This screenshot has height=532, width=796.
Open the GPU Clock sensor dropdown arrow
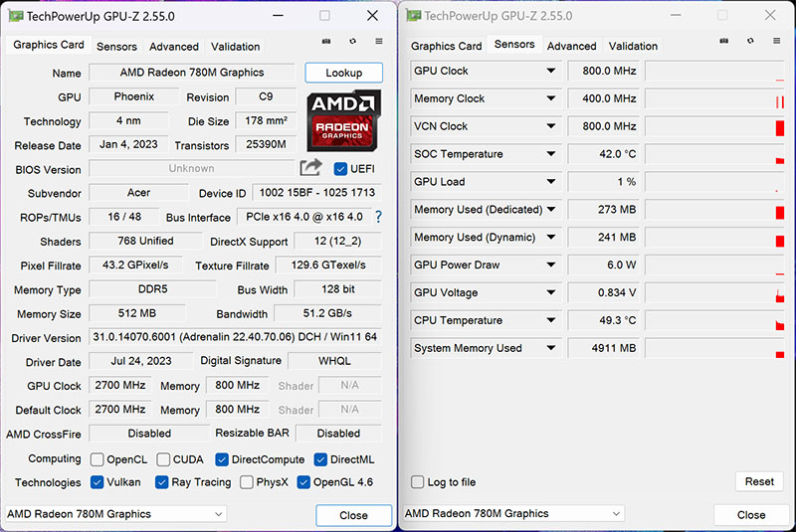551,71
